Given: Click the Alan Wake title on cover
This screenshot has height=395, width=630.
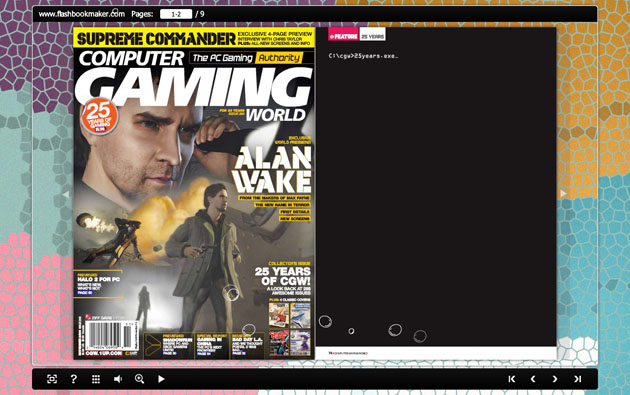Looking at the screenshot, I should click(x=272, y=170).
